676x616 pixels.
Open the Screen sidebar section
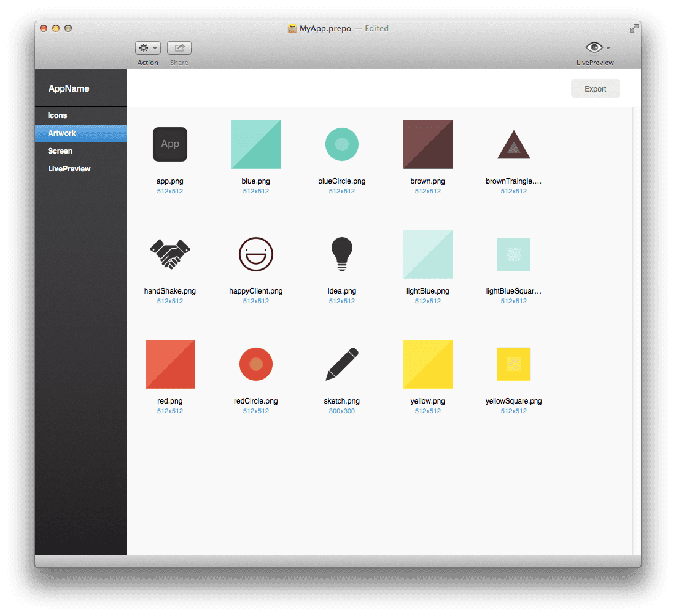pyautogui.click(x=81, y=151)
